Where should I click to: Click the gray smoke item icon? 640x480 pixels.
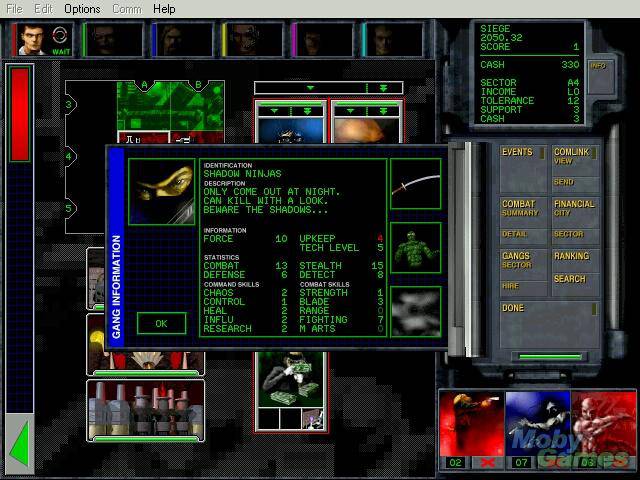point(416,312)
